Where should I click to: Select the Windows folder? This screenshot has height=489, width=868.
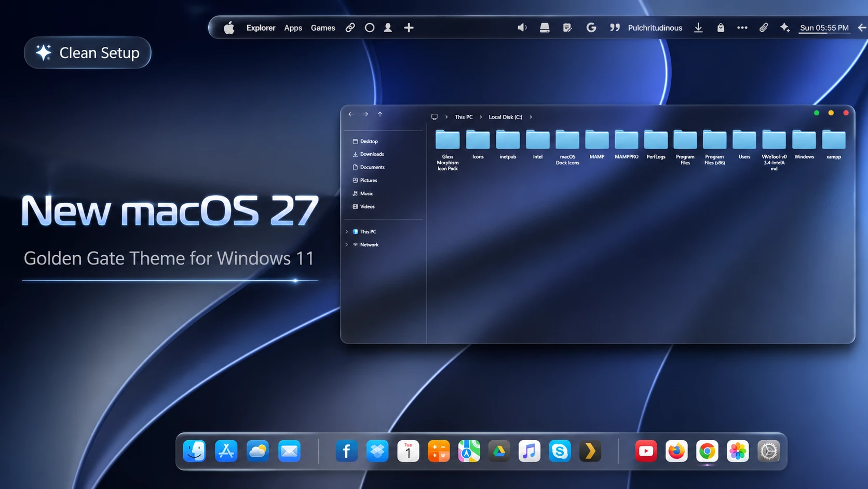(x=804, y=145)
